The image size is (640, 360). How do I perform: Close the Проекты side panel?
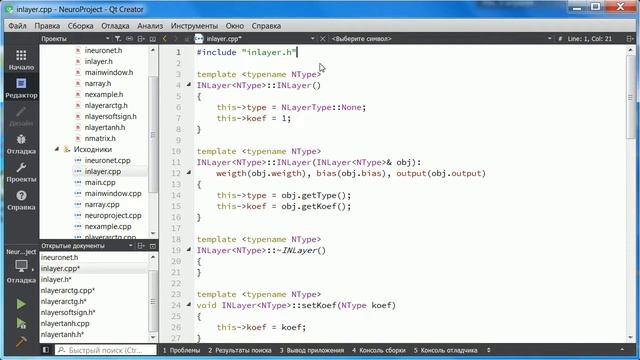[x=153, y=39]
